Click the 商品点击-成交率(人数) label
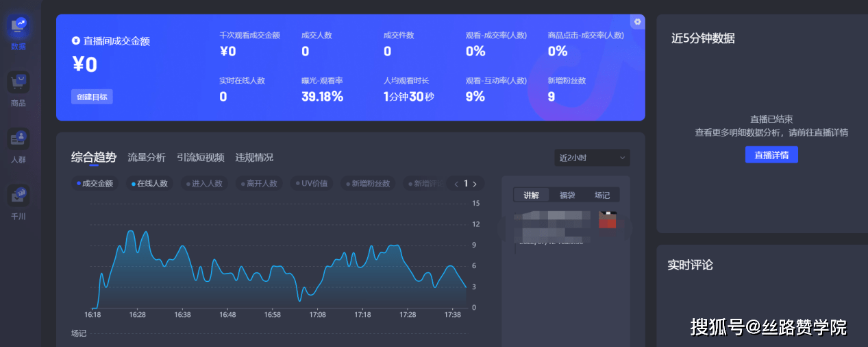The width and height of the screenshot is (868, 347). [x=586, y=35]
